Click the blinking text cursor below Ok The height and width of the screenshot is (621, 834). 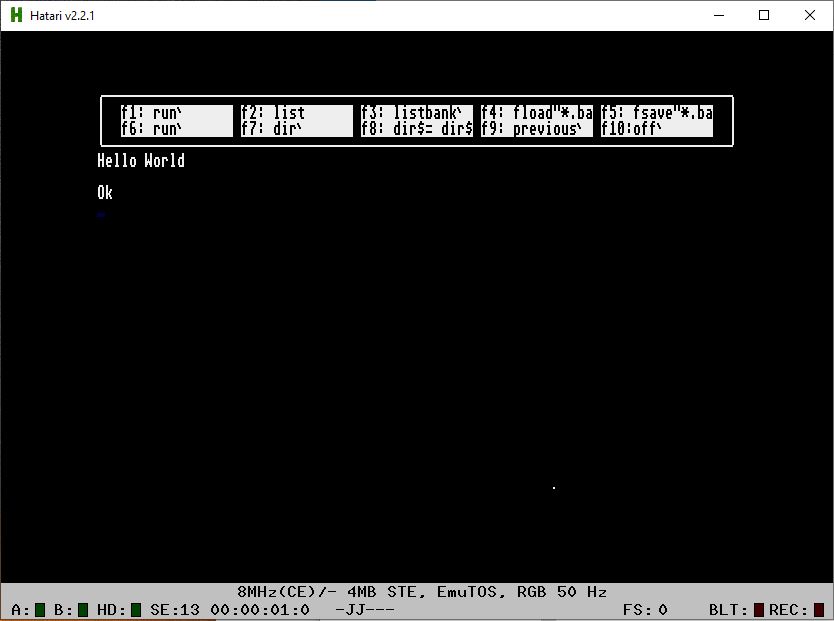tap(101, 214)
